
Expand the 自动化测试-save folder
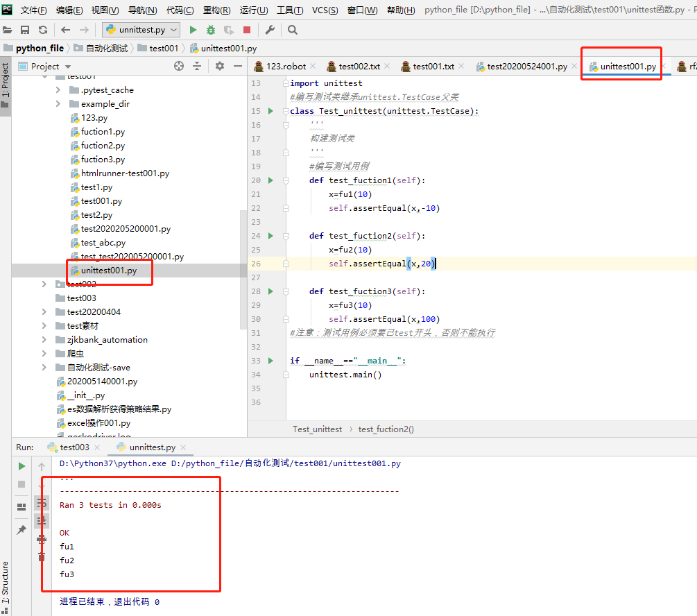click(x=44, y=368)
